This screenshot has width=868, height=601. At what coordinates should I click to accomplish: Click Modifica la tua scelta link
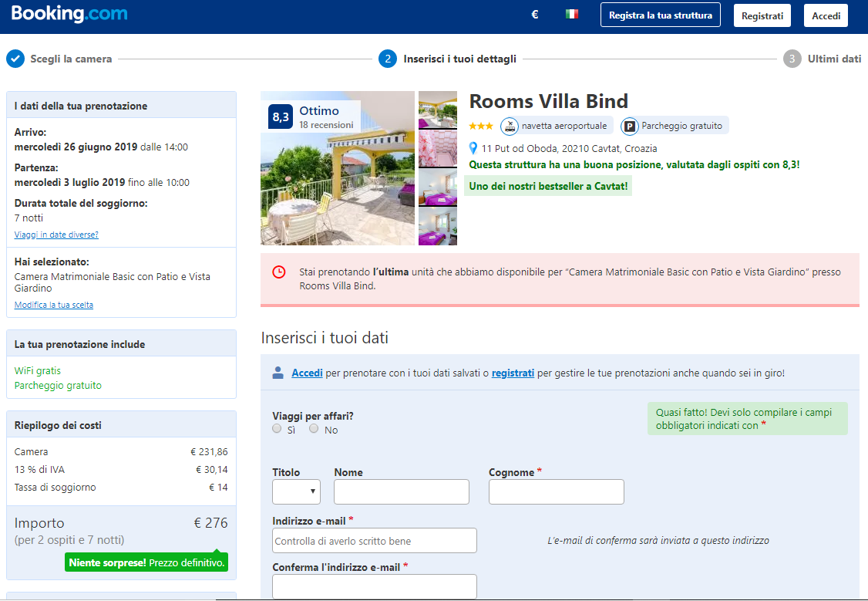[54, 306]
